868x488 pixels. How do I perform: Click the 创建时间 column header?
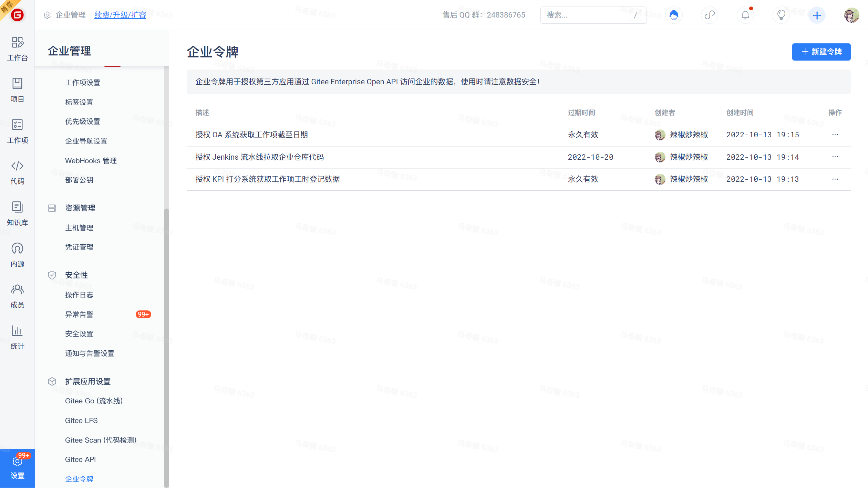740,113
